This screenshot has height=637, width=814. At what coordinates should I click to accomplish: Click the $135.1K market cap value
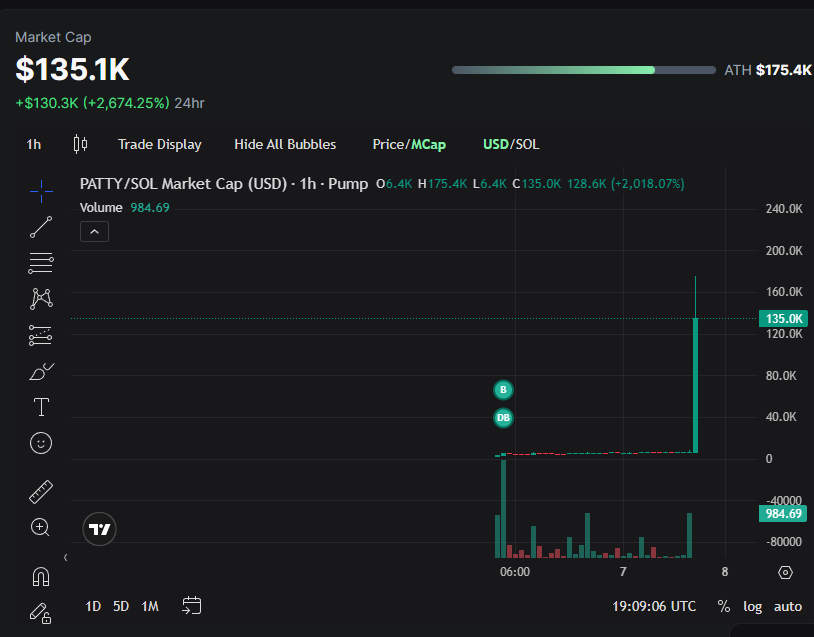tap(72, 69)
